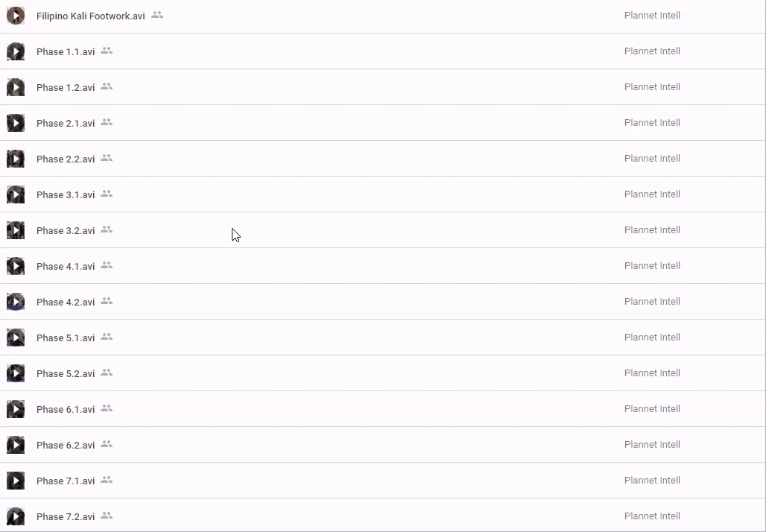
Task: Click owner Plannet Intell on Phase 1.1.avi row
Action: [x=652, y=51]
